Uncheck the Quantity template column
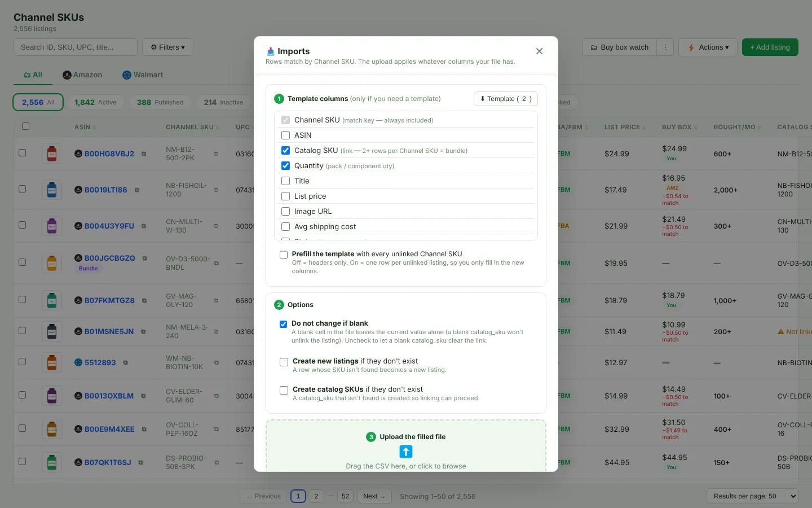Image resolution: width=812 pixels, height=508 pixels. [285, 166]
